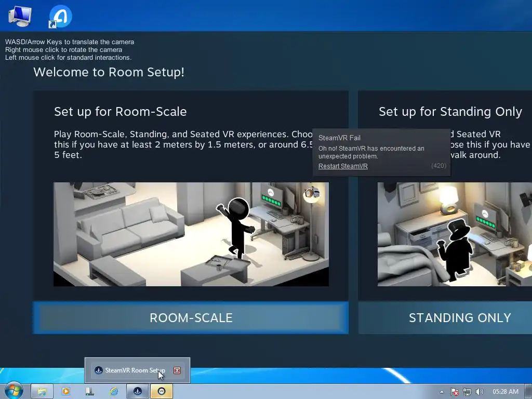532x399 pixels.
Task: Open the network device taskbar icon
Action: pyautogui.click(x=89, y=392)
